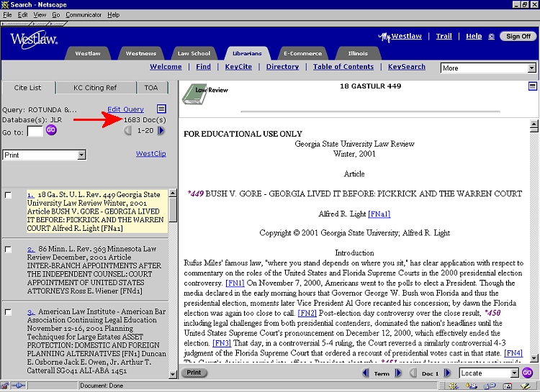Click the component bar grip handle in status bar
The image size is (540, 392).
coord(442,386)
